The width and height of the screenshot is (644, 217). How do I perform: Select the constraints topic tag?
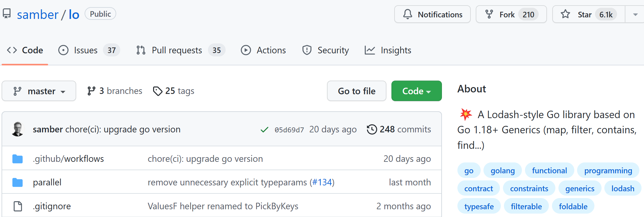point(529,188)
